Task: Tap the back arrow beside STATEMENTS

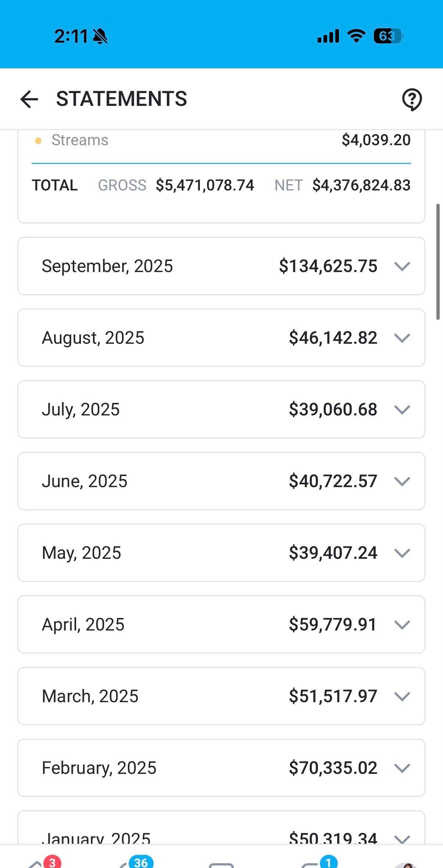Action: (x=29, y=99)
